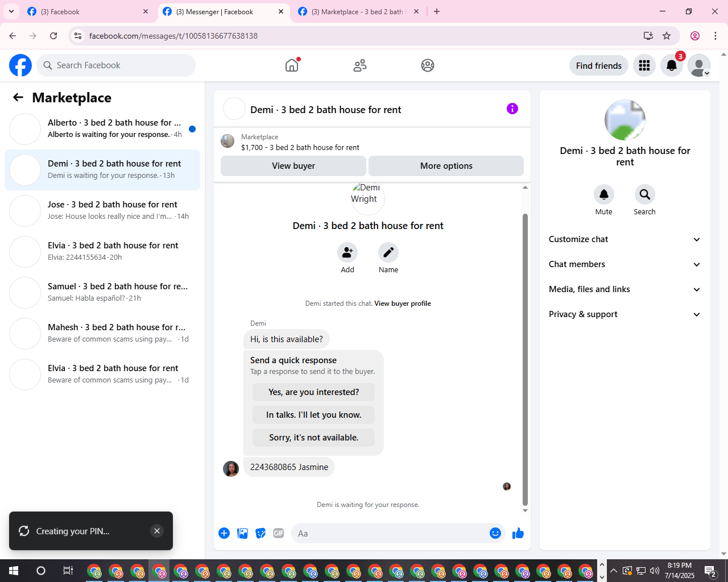Open Elvia's conversation showing 2244155634
This screenshot has height=582, width=728.
(102, 252)
